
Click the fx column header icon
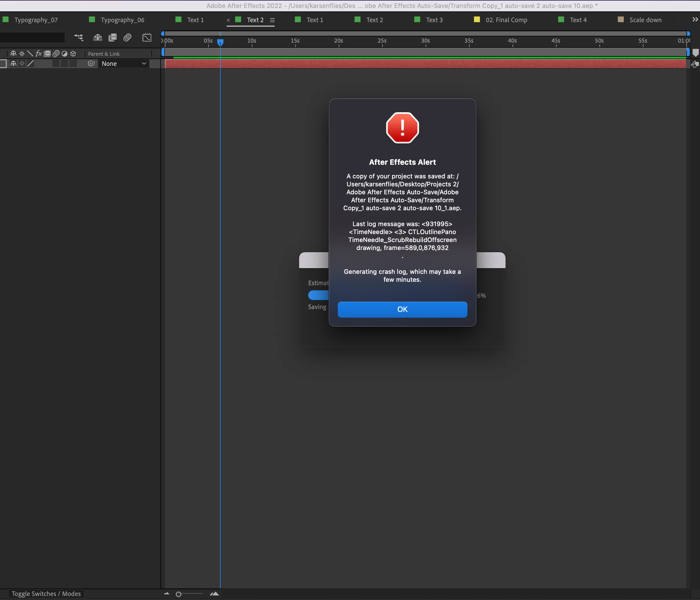coord(38,54)
